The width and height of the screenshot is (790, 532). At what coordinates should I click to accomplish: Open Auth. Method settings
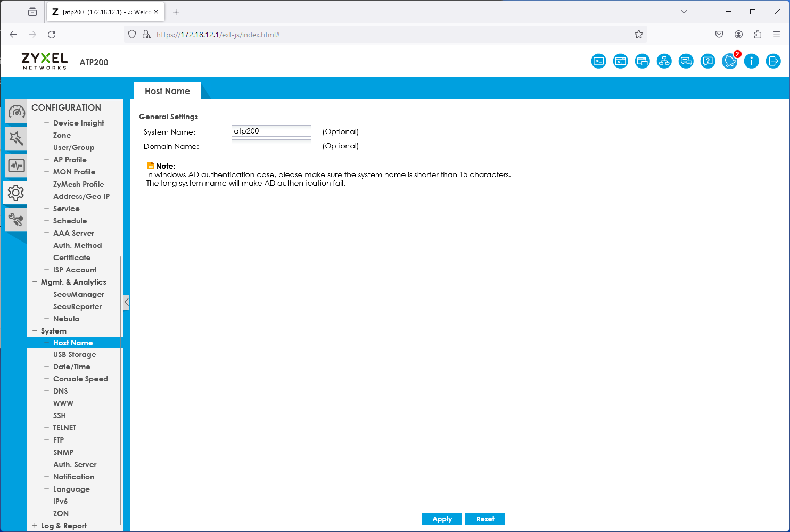[78, 245]
